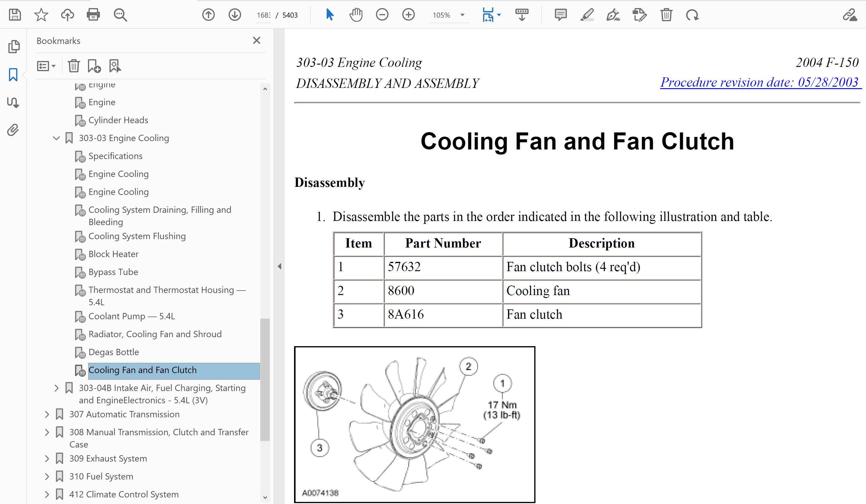
Task: Click the Zoom in plus icon
Action: pos(408,15)
